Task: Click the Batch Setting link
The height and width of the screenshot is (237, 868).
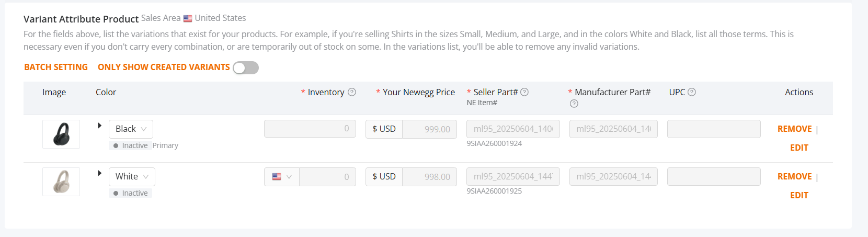Action: click(56, 67)
